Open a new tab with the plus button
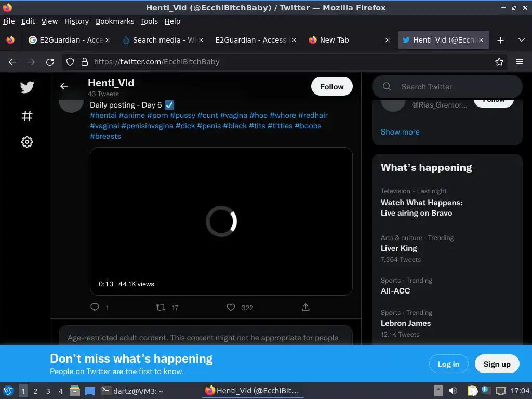This screenshot has height=399, width=532. click(x=500, y=41)
